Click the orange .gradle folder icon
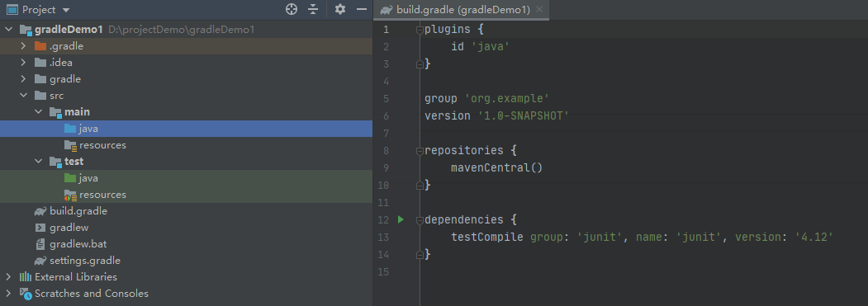Image resolution: width=868 pixels, height=306 pixels. 40,46
